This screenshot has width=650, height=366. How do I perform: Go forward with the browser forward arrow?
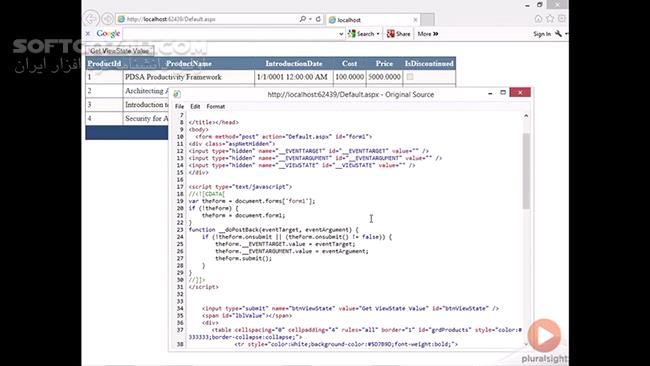tap(107, 19)
